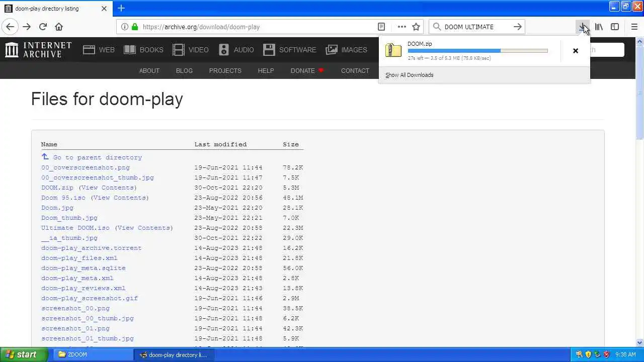Open the page actions three-dots menu
Screen dimensions: 644x362
coord(401,27)
